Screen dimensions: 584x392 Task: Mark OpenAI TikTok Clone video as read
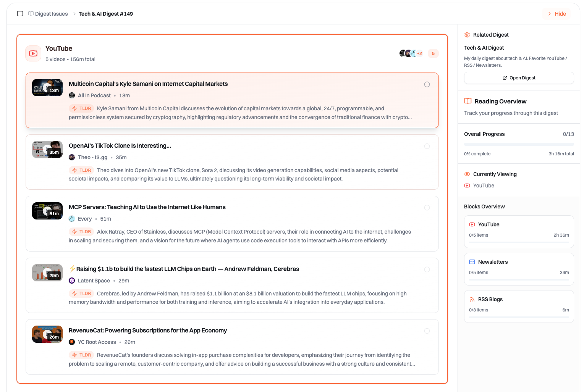(x=427, y=146)
